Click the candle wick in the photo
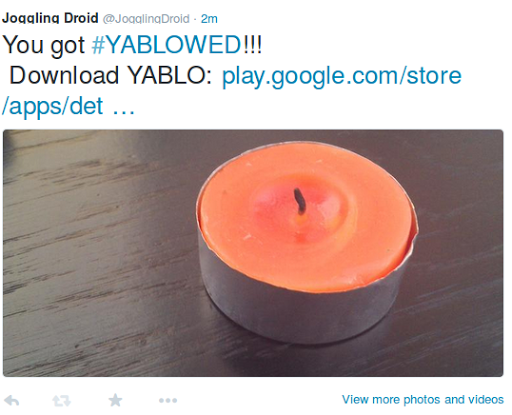The image size is (512, 415). (299, 200)
